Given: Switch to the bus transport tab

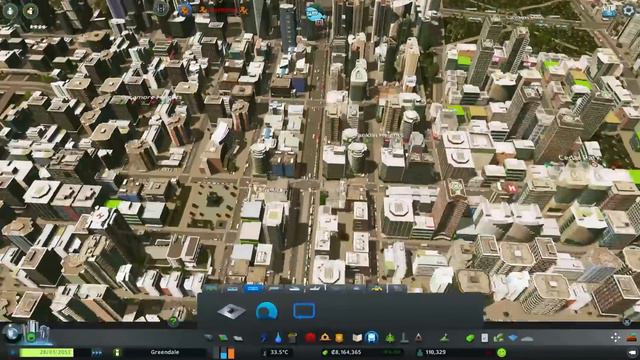Looking at the screenshot, I should point(211,289).
